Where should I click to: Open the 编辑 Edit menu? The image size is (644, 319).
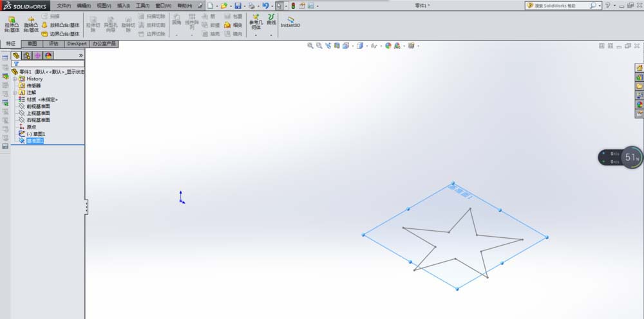click(84, 6)
